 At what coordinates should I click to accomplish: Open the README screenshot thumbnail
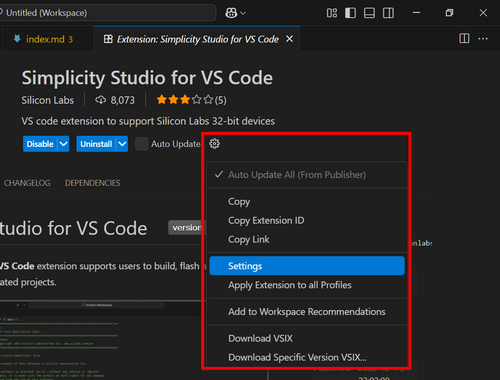(x=100, y=340)
